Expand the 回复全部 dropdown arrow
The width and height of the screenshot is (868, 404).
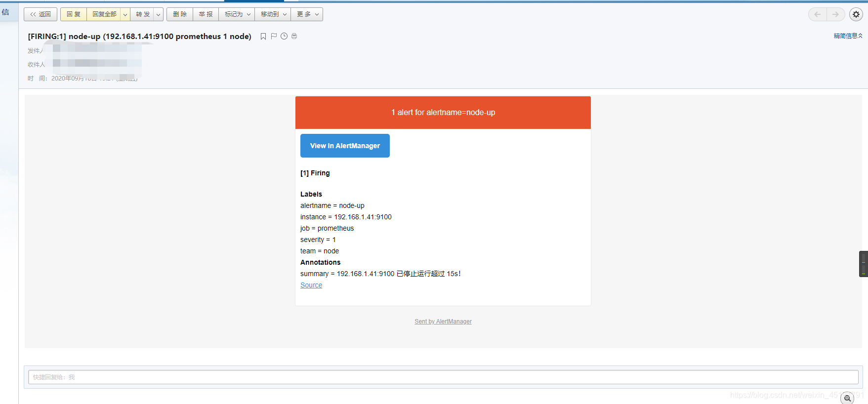point(125,14)
